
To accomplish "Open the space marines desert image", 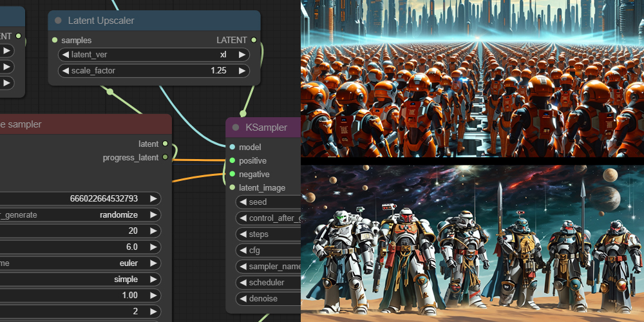I will (x=472, y=243).
